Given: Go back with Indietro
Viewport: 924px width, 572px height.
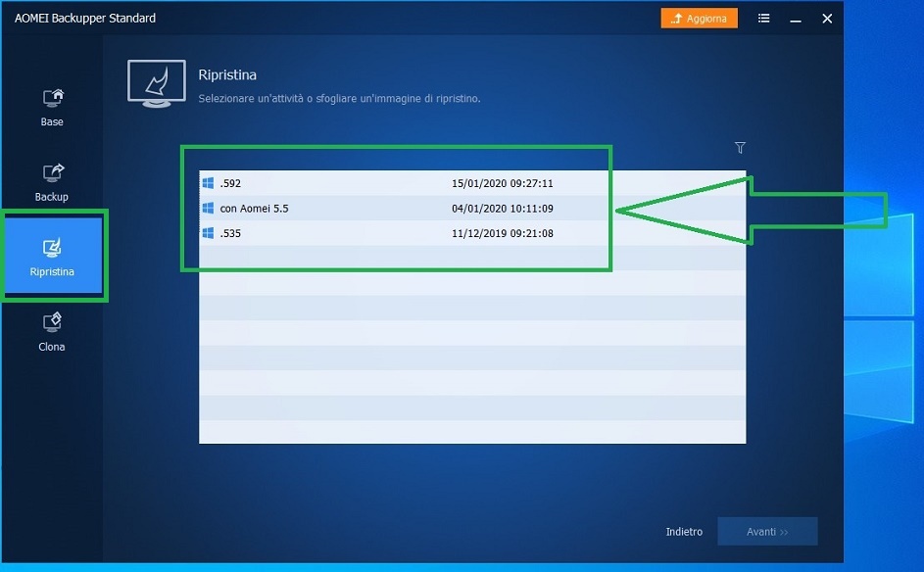Looking at the screenshot, I should click(684, 532).
